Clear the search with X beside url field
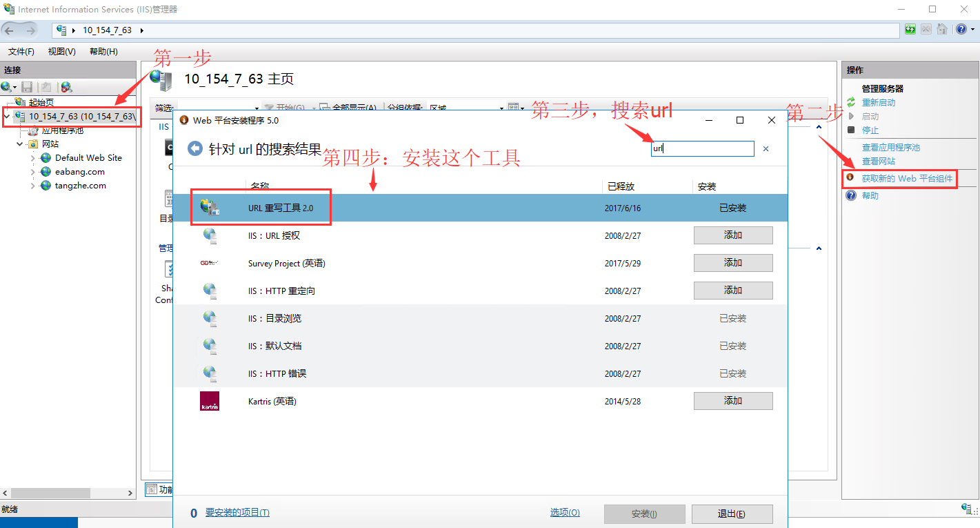The width and height of the screenshot is (980, 528). coord(766,148)
